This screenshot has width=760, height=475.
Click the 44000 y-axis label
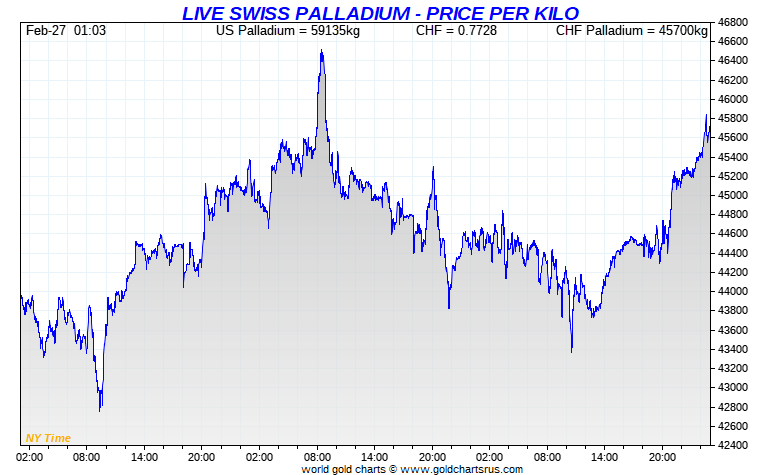(x=732, y=291)
